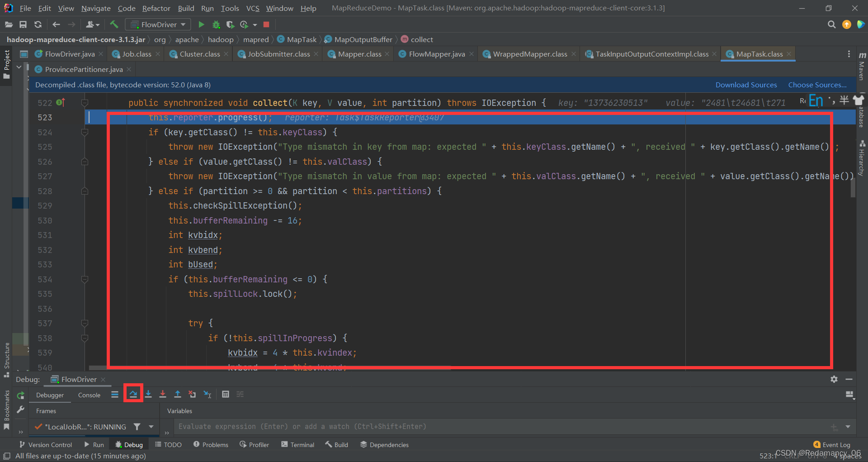Viewport: 868px width, 462px height.
Task: Click the Debug bug icon in toolbar
Action: (216, 24)
